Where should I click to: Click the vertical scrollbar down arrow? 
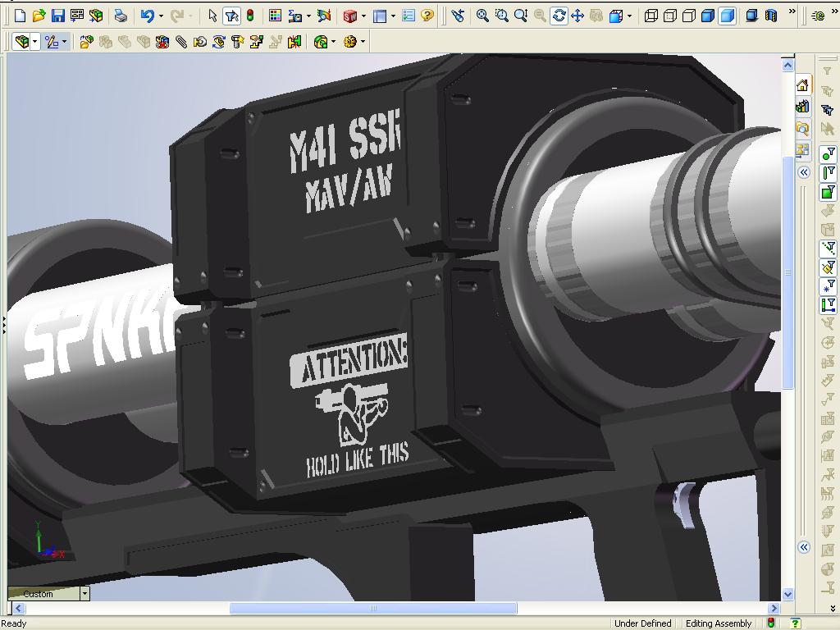788,595
